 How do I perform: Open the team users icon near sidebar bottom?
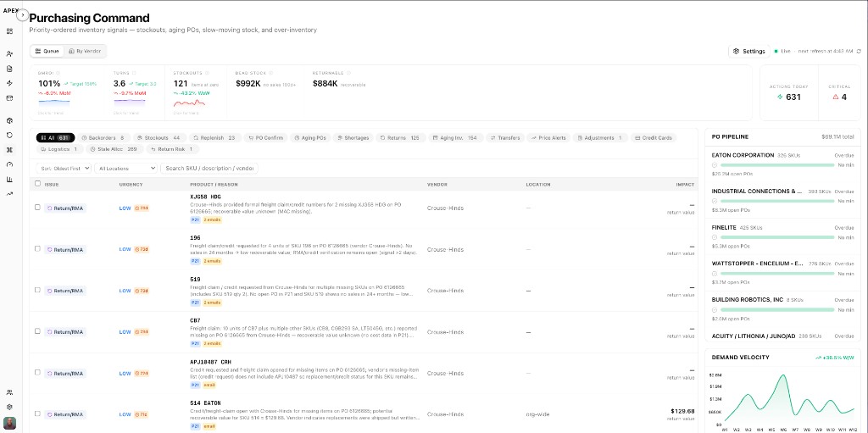(9, 392)
